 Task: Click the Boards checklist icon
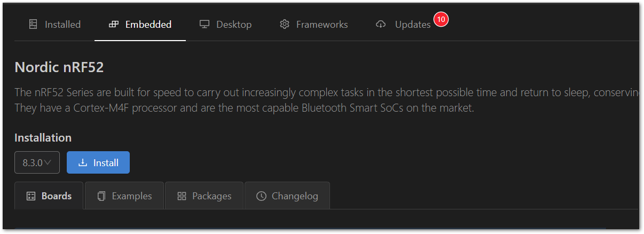31,196
